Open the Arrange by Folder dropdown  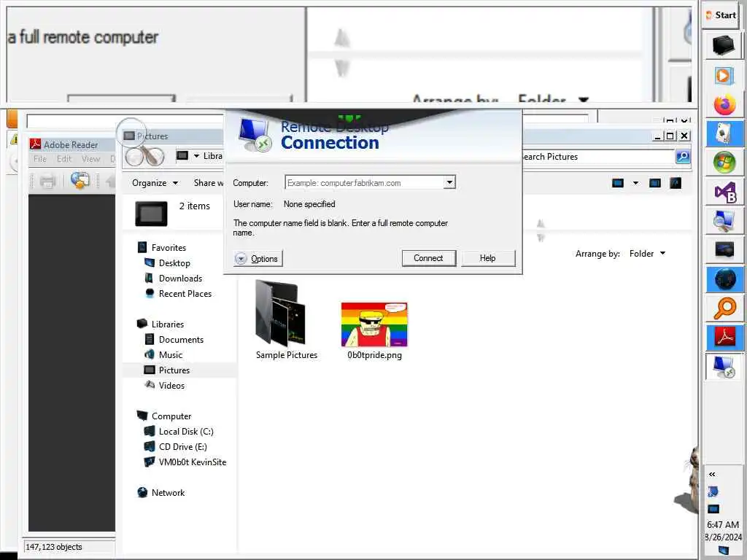click(x=646, y=254)
